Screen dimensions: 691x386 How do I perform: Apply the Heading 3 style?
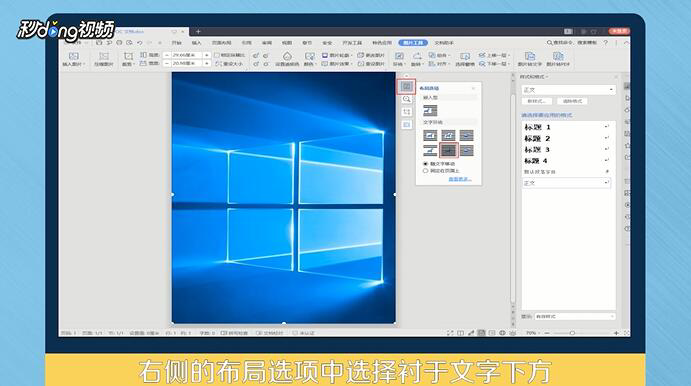pyautogui.click(x=566, y=150)
